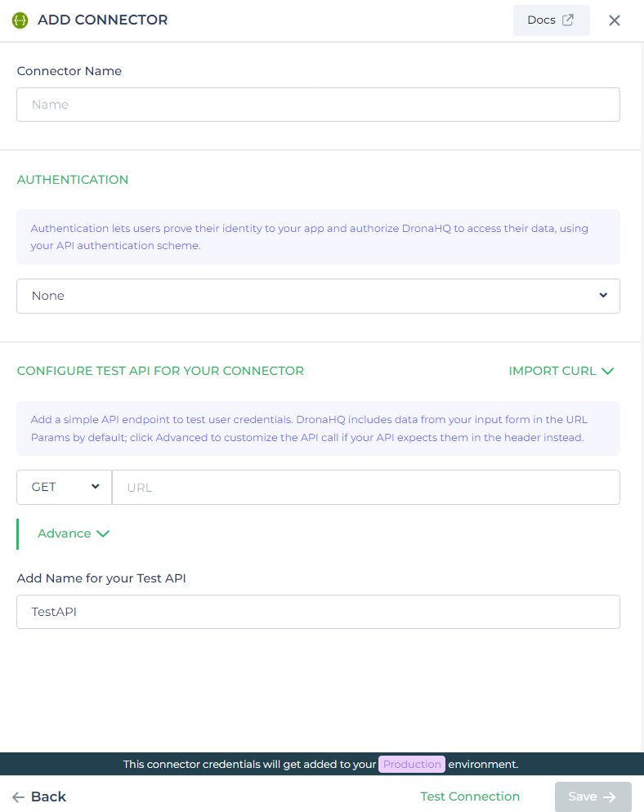Focus the Connector Name input field
The image size is (644, 812).
pos(318,105)
